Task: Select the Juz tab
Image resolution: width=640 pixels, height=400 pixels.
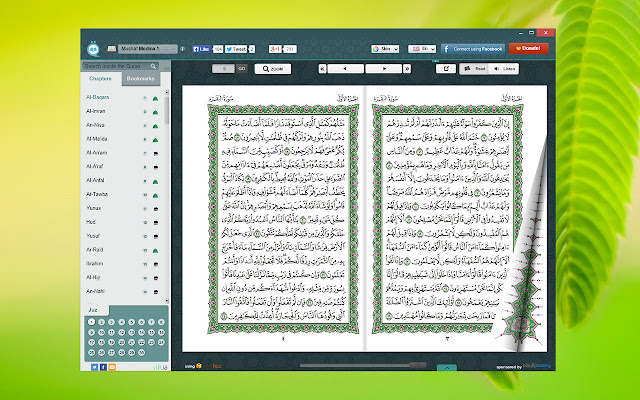Action: [93, 310]
